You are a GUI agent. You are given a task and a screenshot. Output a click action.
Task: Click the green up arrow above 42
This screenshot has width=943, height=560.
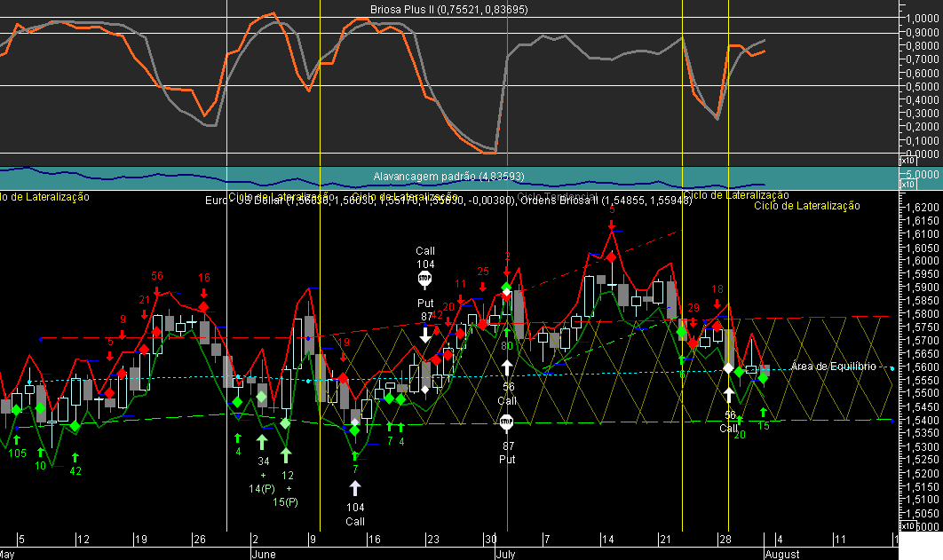coord(75,458)
